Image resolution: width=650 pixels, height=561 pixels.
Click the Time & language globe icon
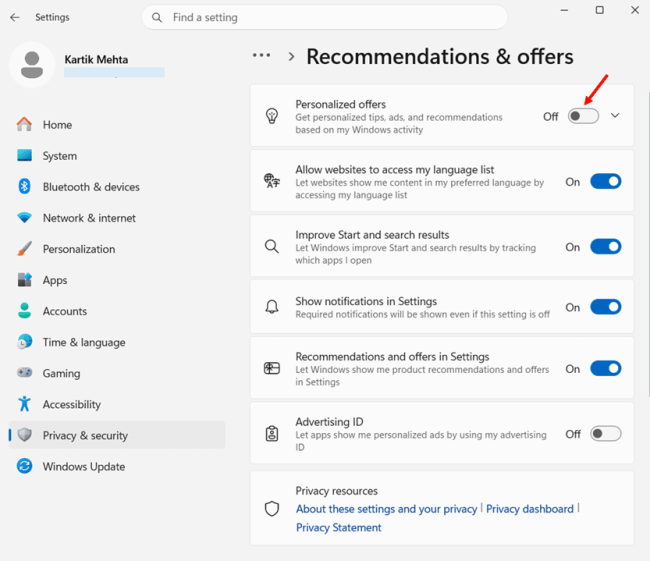24,342
